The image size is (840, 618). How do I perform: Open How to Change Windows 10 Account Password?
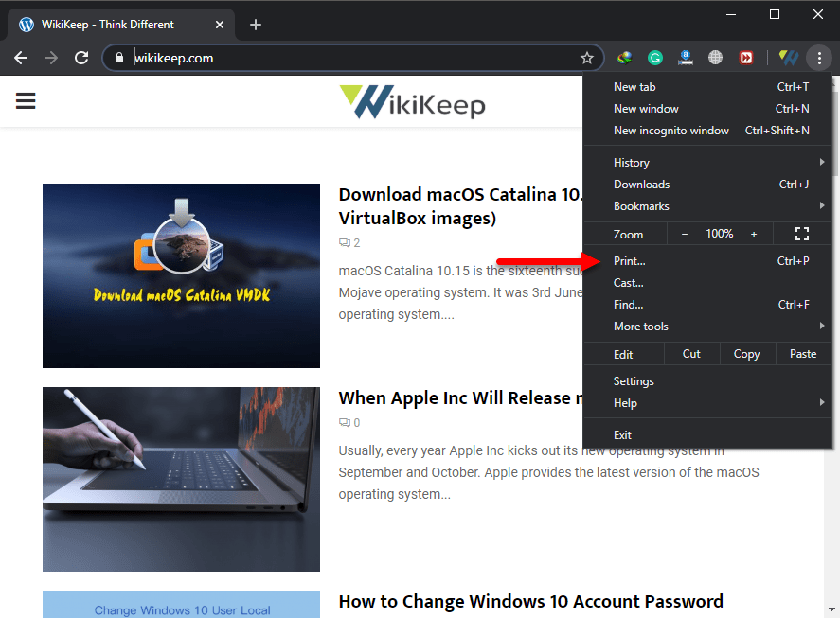tap(531, 601)
